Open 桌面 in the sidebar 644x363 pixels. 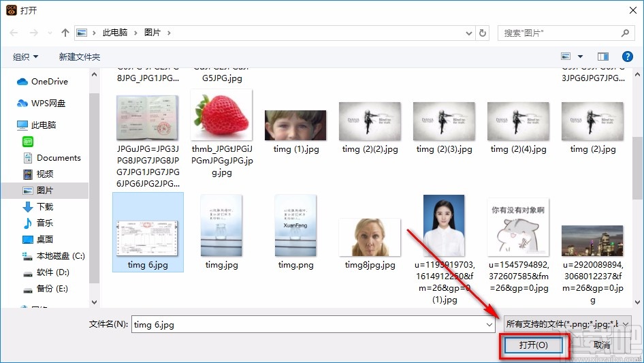[x=38, y=239]
